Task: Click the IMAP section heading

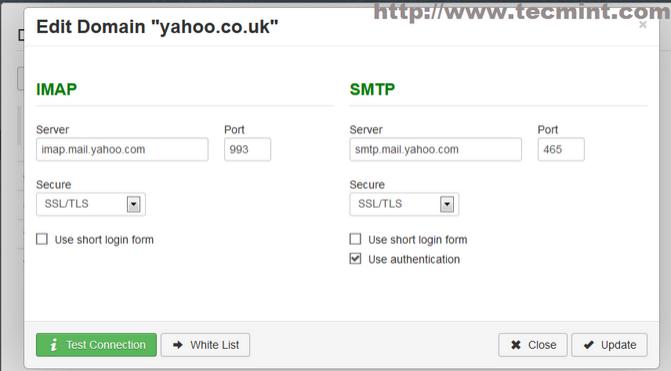Action: pos(56,89)
